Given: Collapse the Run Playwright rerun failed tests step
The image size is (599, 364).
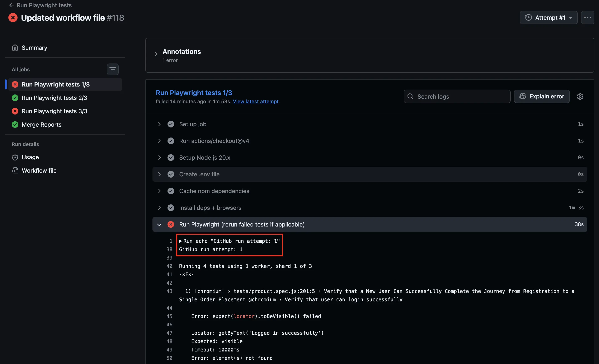Looking at the screenshot, I should click(x=159, y=224).
